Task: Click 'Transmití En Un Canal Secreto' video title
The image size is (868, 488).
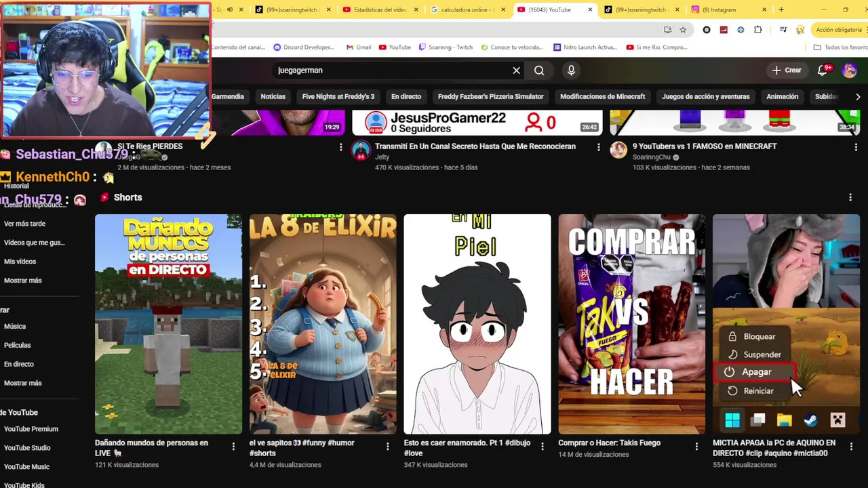Action: [x=475, y=146]
